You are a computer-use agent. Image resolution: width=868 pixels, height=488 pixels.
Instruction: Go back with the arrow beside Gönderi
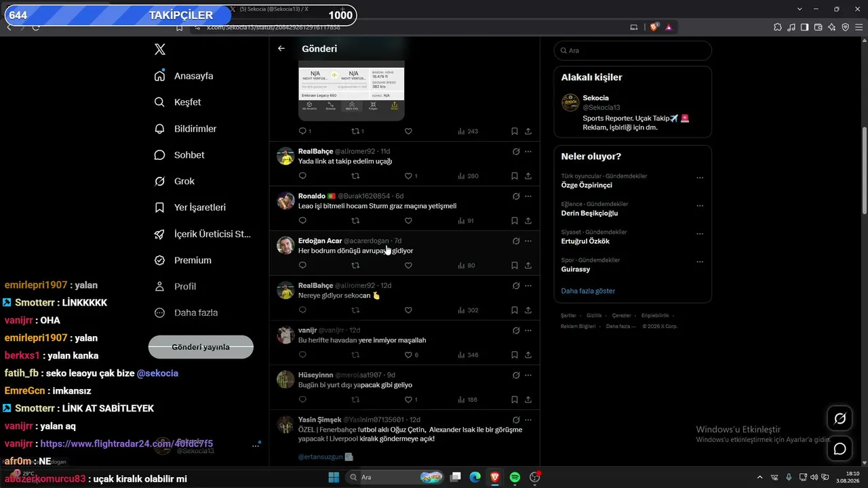point(281,49)
